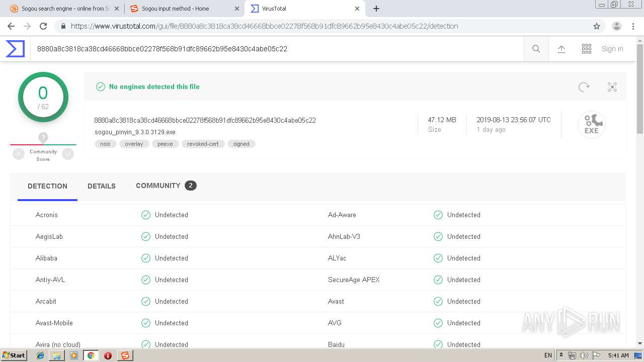Click the 0 / 62 detection score circle
This screenshot has width=644, height=362.
click(43, 97)
